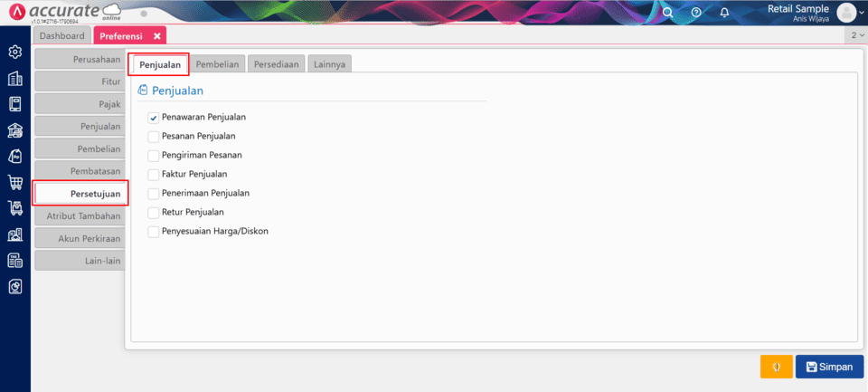Open the settings gear in the sidebar

[x=15, y=53]
